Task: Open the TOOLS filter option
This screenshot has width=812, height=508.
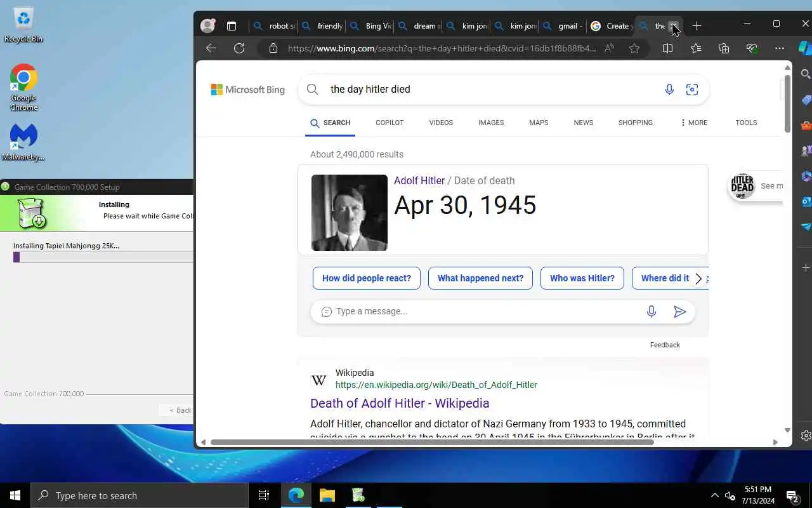Action: (746, 123)
